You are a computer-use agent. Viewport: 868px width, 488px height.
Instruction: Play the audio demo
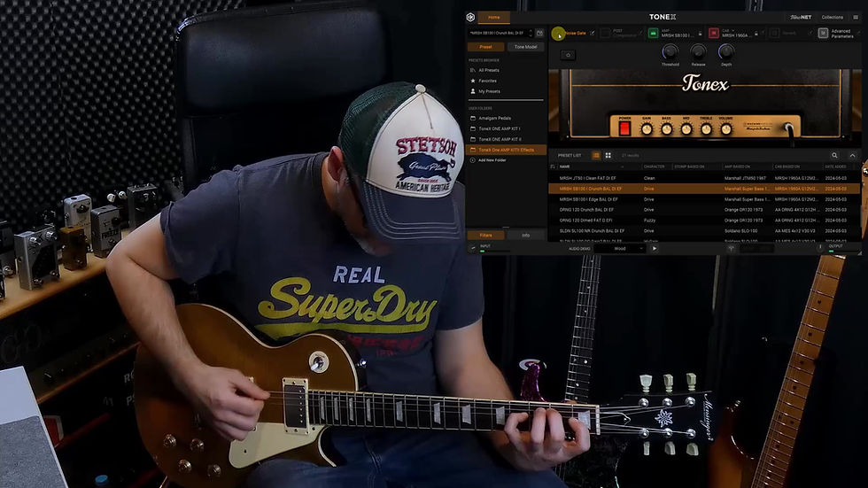[655, 249]
